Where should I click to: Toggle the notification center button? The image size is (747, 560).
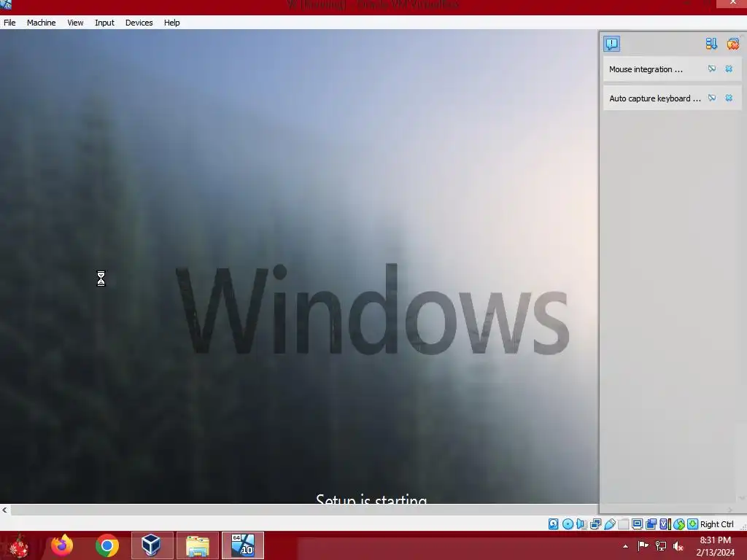[x=612, y=44]
